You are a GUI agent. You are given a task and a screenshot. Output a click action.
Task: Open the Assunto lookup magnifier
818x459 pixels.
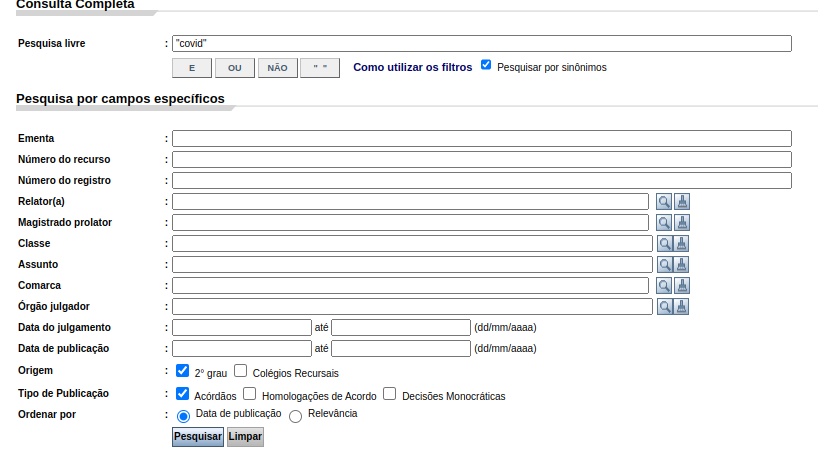(664, 265)
